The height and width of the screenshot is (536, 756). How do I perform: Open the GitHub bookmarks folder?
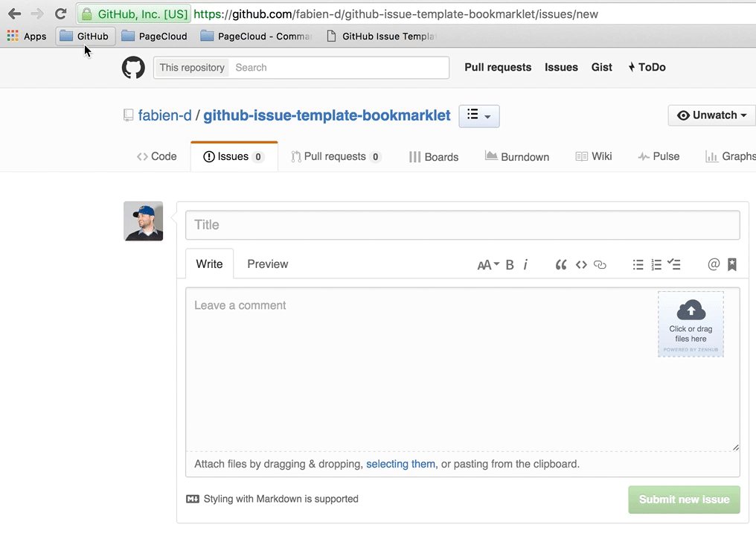coord(85,36)
